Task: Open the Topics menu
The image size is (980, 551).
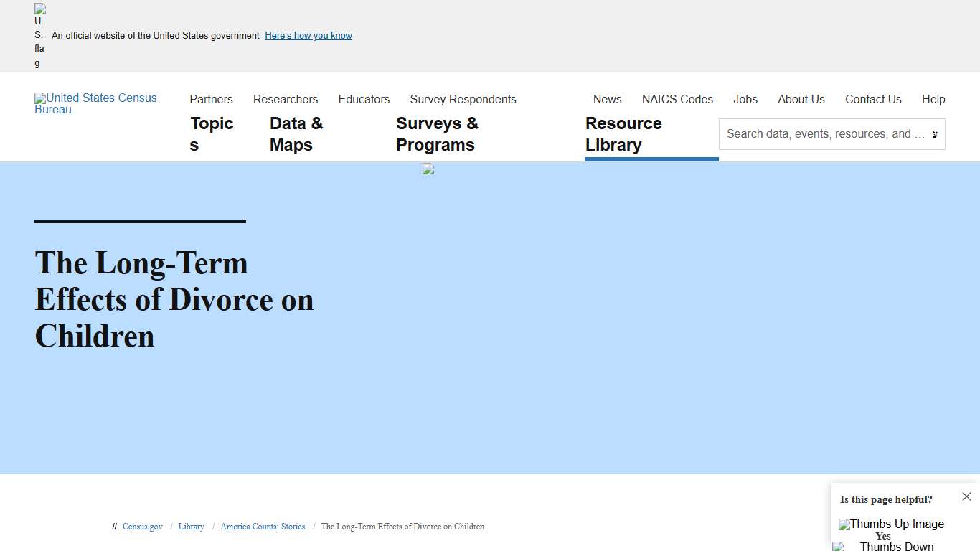Action: point(212,134)
